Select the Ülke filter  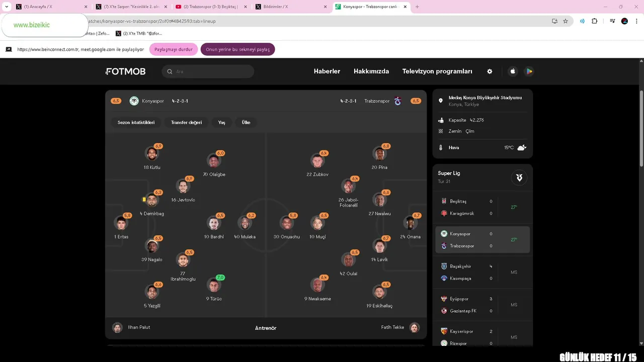246,123
